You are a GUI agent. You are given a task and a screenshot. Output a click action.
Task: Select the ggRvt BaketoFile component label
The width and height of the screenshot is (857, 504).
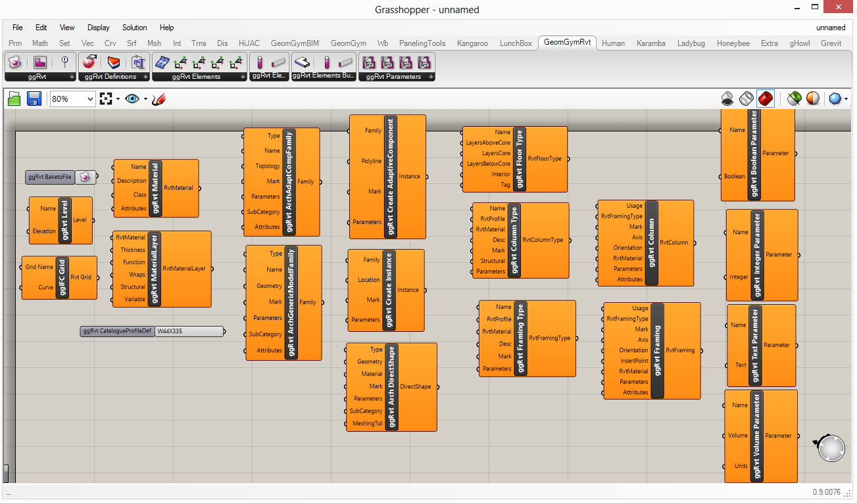[x=49, y=177]
